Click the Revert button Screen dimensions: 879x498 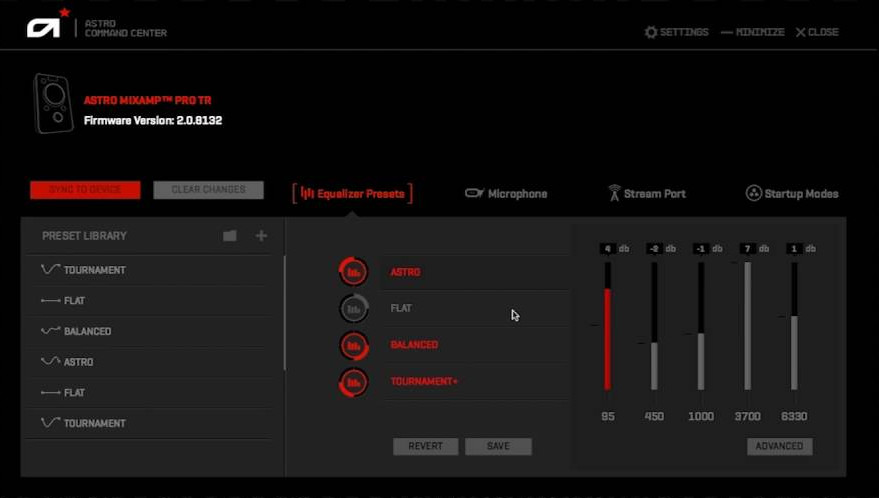point(425,446)
